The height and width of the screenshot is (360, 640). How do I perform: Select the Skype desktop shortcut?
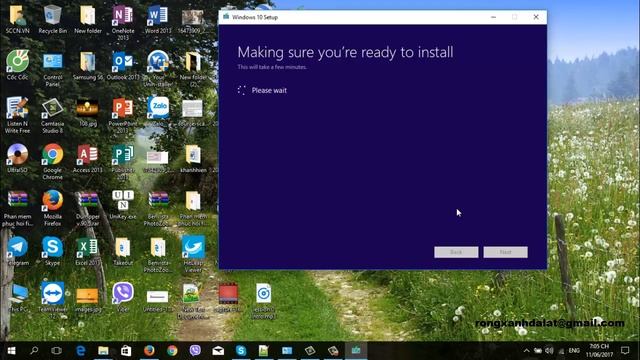click(x=53, y=251)
